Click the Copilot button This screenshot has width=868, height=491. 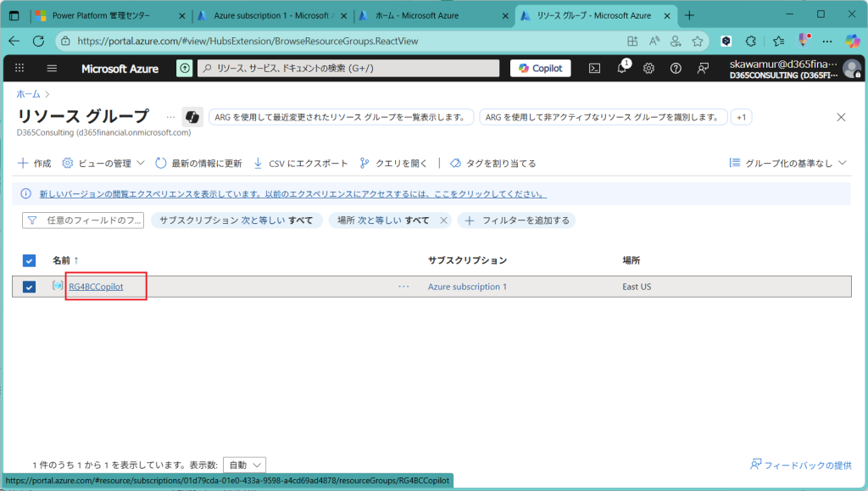[x=540, y=68]
